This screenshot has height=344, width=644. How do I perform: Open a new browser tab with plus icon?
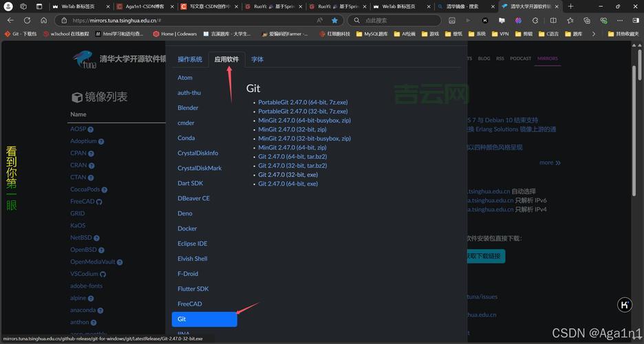(570, 6)
